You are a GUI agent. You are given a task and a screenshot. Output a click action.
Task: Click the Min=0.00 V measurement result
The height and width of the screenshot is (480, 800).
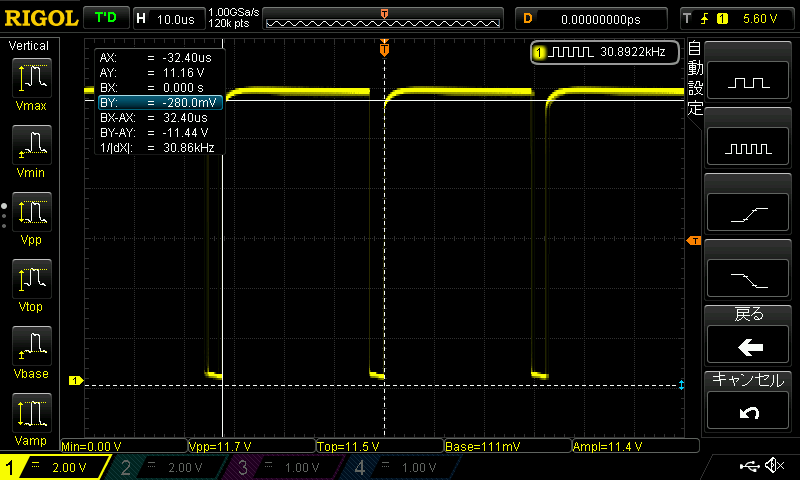point(123,446)
